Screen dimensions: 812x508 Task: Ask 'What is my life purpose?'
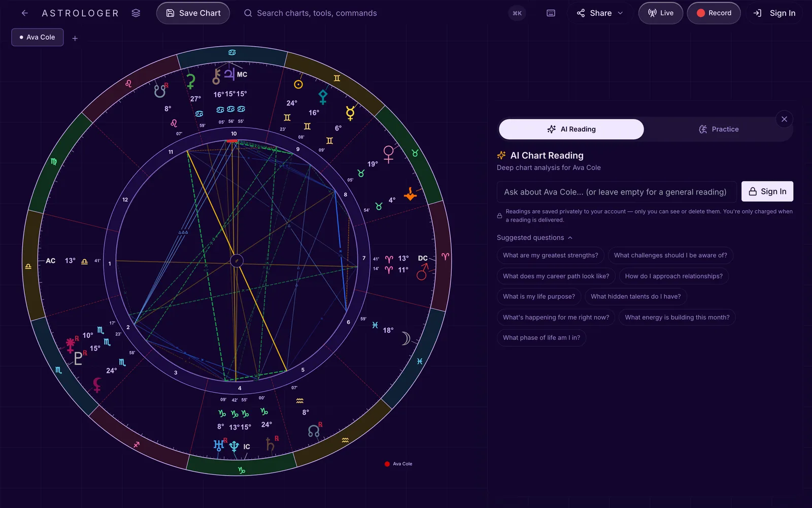tap(539, 297)
